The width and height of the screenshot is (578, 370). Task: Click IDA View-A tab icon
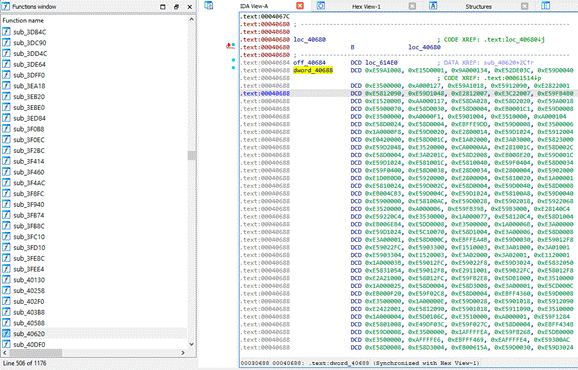209,6
